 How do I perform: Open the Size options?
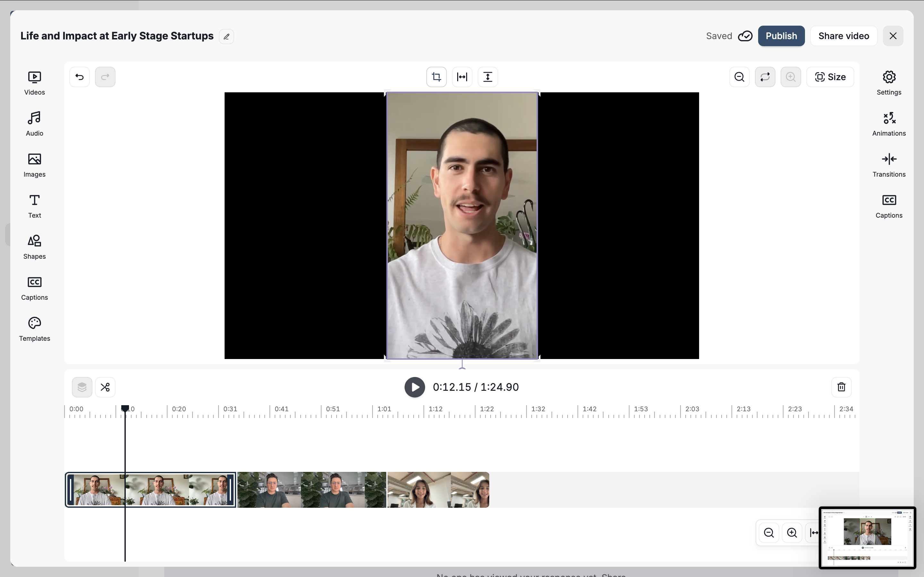[x=830, y=77]
